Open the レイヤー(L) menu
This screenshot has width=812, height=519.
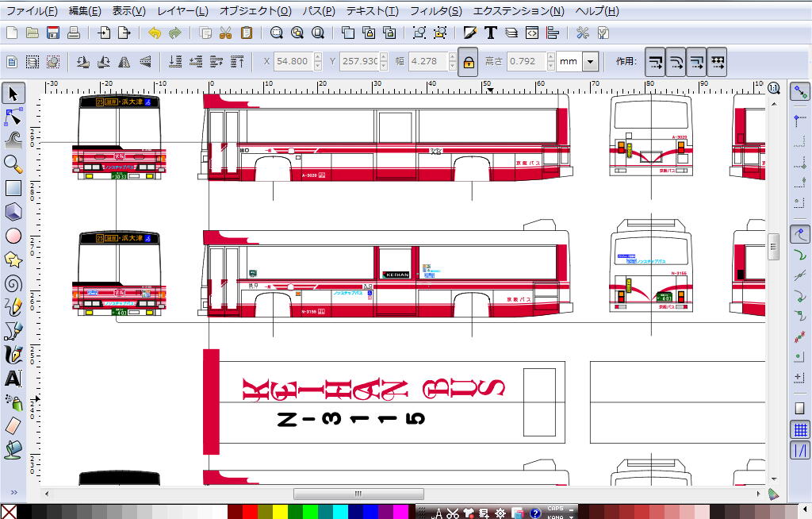tap(182, 11)
